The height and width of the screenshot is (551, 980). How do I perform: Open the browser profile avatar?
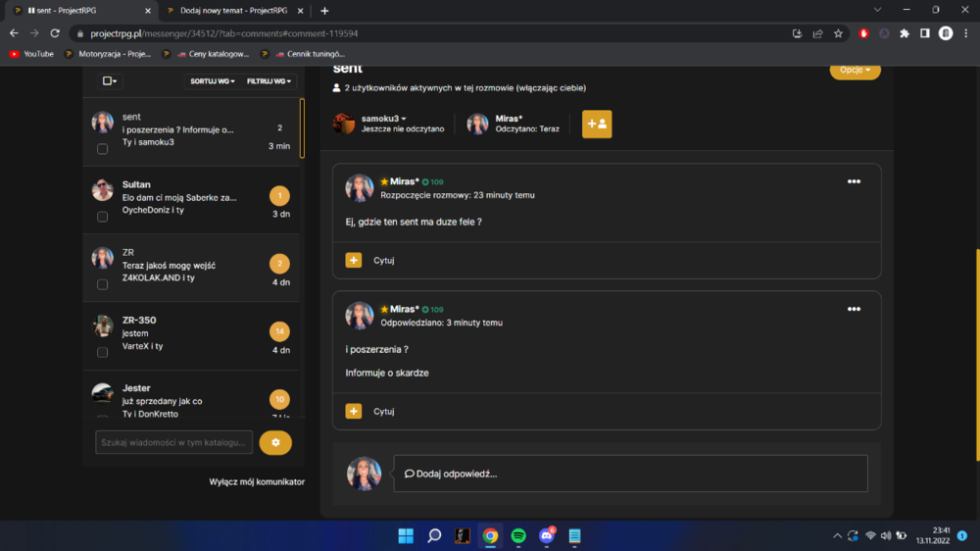point(946,33)
